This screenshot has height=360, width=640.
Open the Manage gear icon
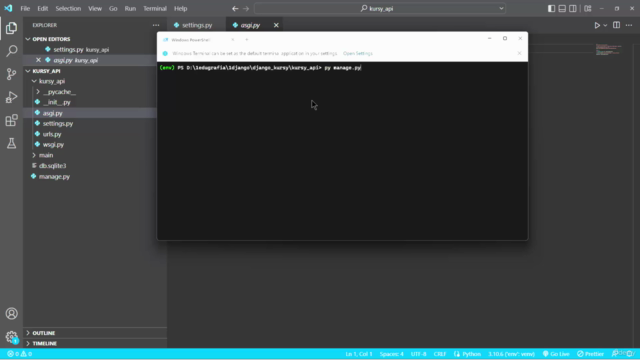11,337
